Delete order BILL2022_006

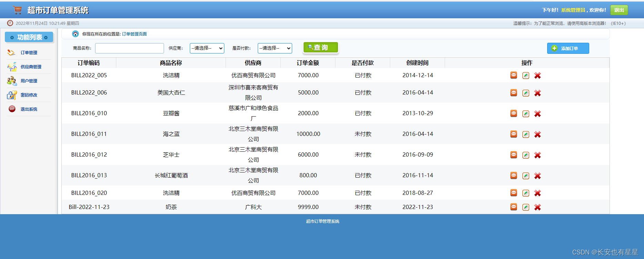click(x=538, y=93)
